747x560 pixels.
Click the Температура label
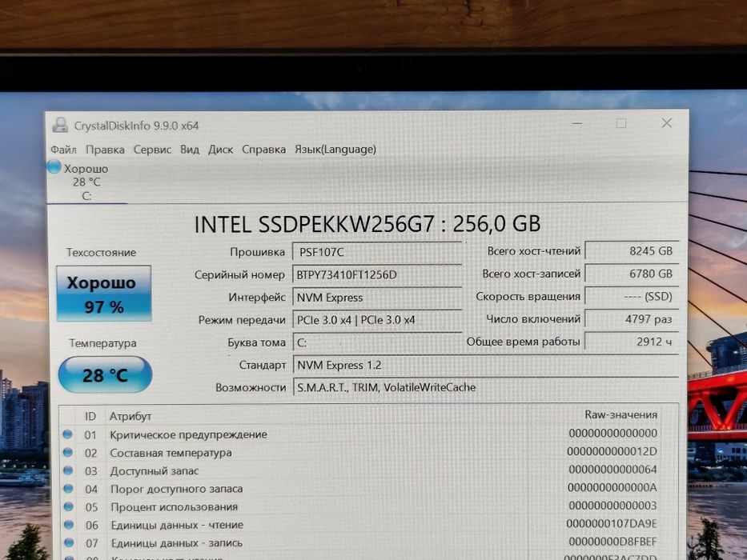103,343
